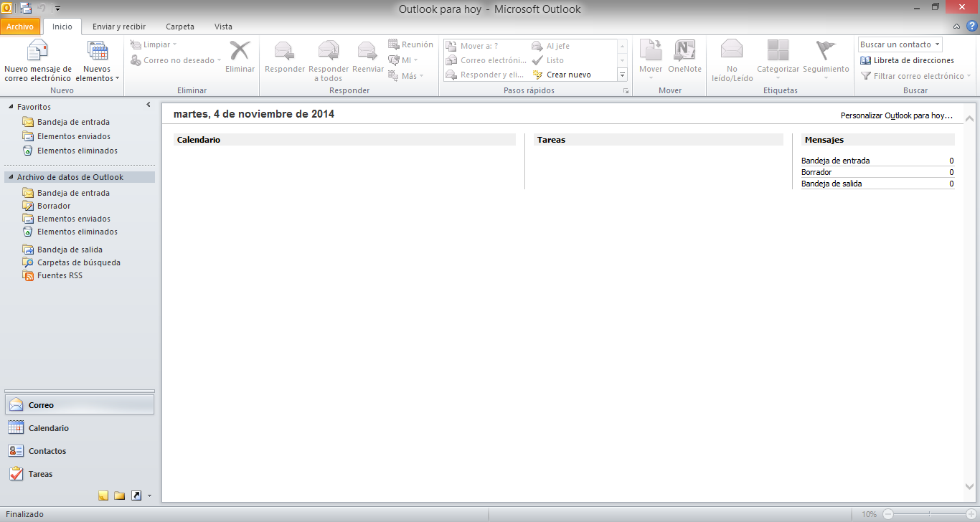The image size is (980, 522).
Task: Open Filtrar correo electrónico dropdown
Action: tap(915, 76)
